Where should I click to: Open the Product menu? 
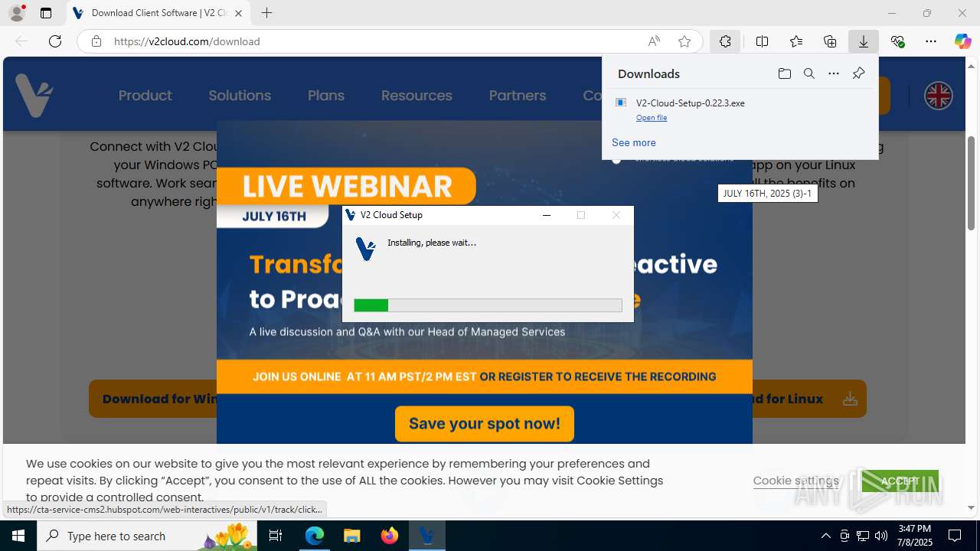(x=145, y=96)
